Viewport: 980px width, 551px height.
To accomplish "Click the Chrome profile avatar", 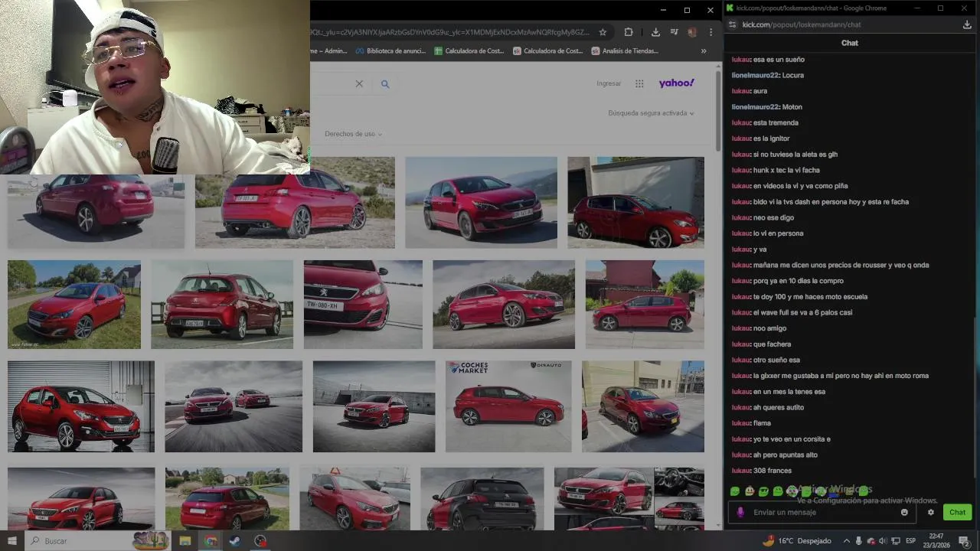I will coord(692,32).
